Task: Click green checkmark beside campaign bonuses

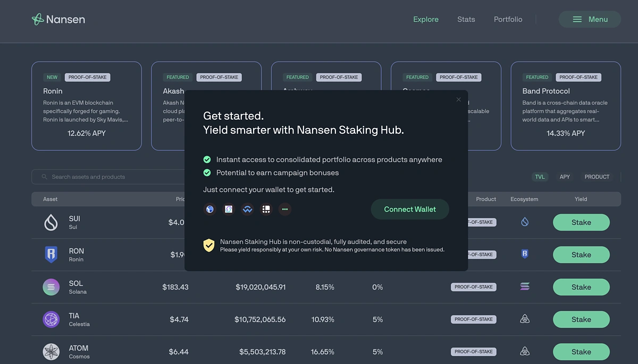Action: pyautogui.click(x=207, y=173)
